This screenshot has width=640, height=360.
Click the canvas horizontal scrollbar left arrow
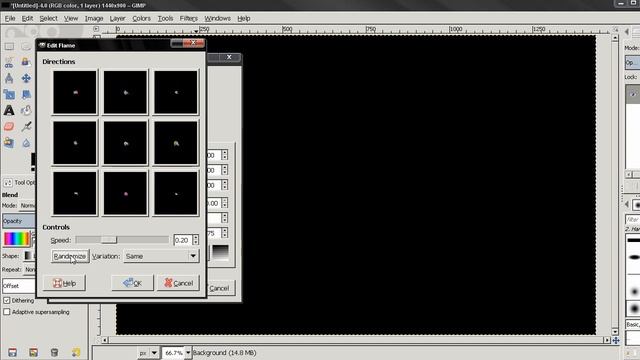(x=105, y=340)
